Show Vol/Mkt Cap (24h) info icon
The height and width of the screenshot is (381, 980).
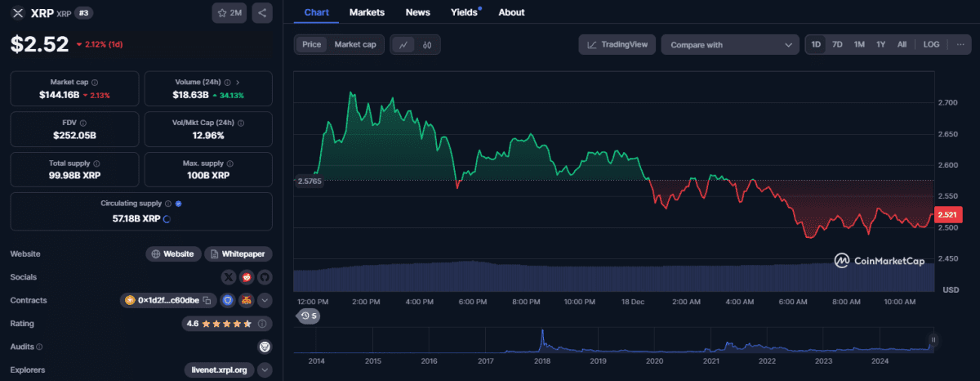point(243,123)
